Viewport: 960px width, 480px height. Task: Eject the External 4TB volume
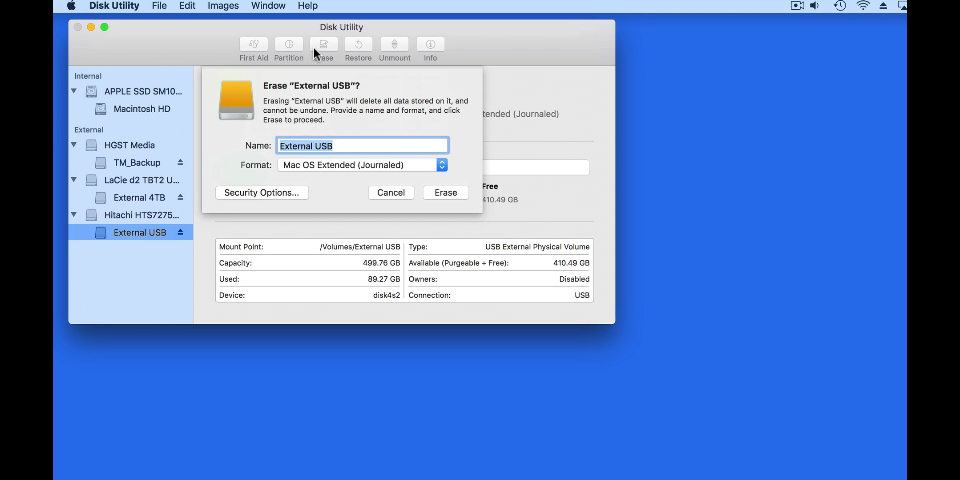180,197
